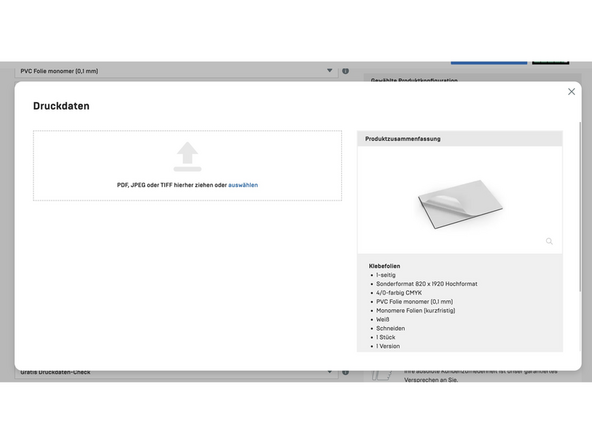The image size is (592, 444).
Task: Click the guarantee icon beside Versprechen text
Action: coord(381,376)
